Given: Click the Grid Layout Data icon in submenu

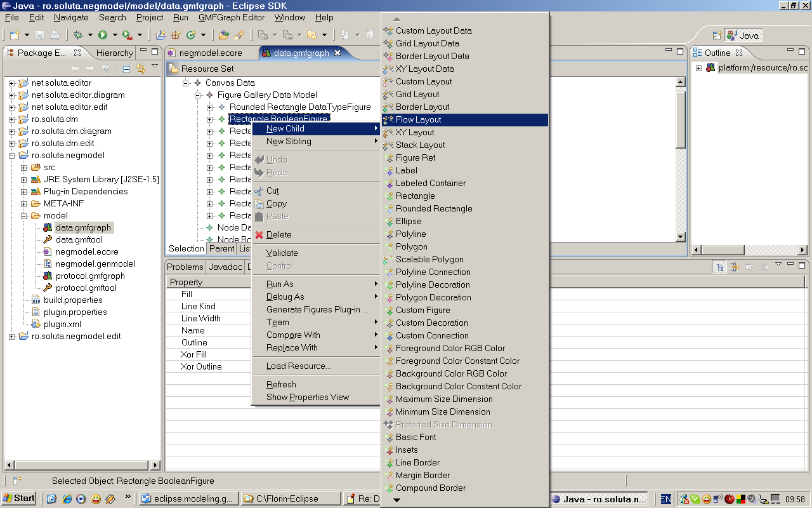Looking at the screenshot, I should (x=389, y=43).
